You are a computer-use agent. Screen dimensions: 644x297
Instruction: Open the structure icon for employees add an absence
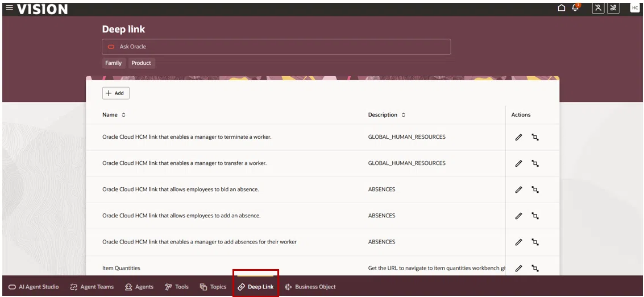[x=535, y=216]
